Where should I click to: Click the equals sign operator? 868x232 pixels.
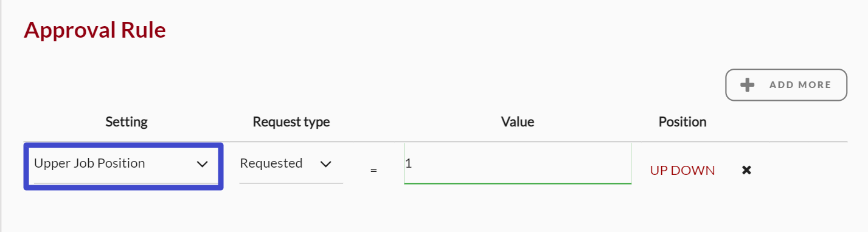tap(373, 171)
